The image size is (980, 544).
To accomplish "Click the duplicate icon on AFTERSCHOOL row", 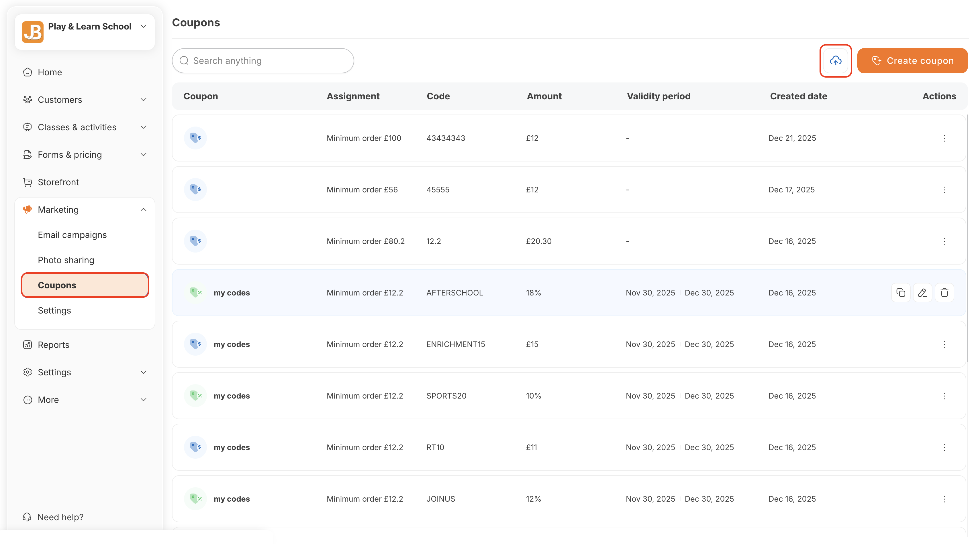I will click(x=901, y=293).
